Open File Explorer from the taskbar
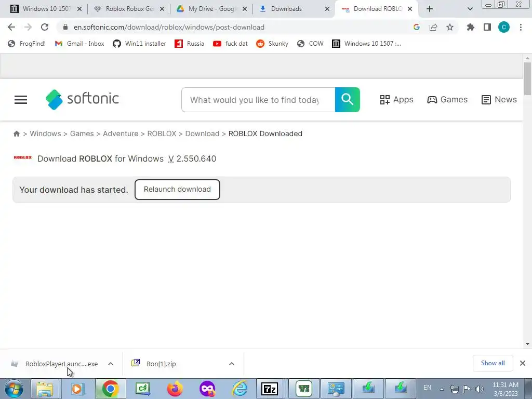 click(45, 389)
